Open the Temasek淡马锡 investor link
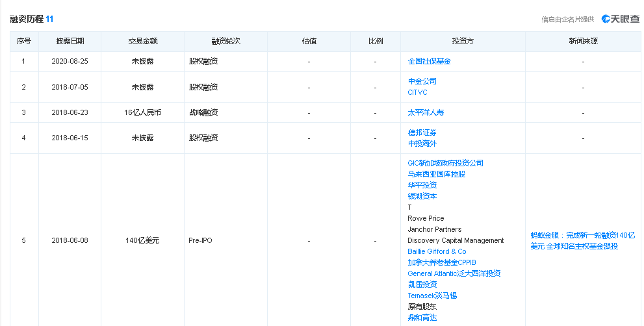Viewport: 644px width, 326px height. click(432, 295)
